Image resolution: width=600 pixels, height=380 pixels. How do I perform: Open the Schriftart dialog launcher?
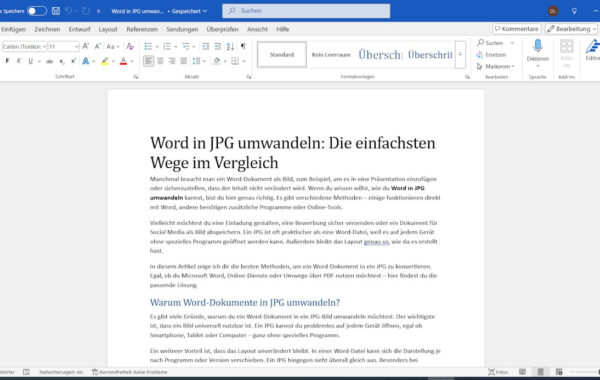tap(135, 77)
